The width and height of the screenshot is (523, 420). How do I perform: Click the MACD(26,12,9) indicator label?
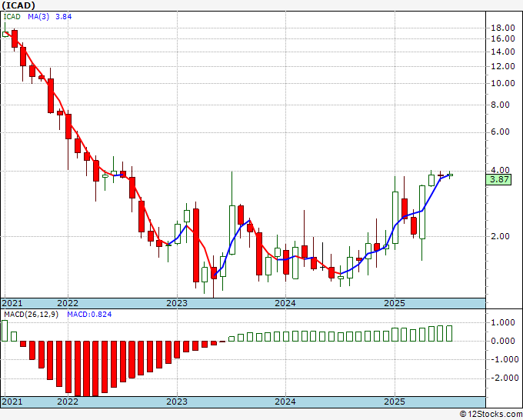tap(31, 315)
